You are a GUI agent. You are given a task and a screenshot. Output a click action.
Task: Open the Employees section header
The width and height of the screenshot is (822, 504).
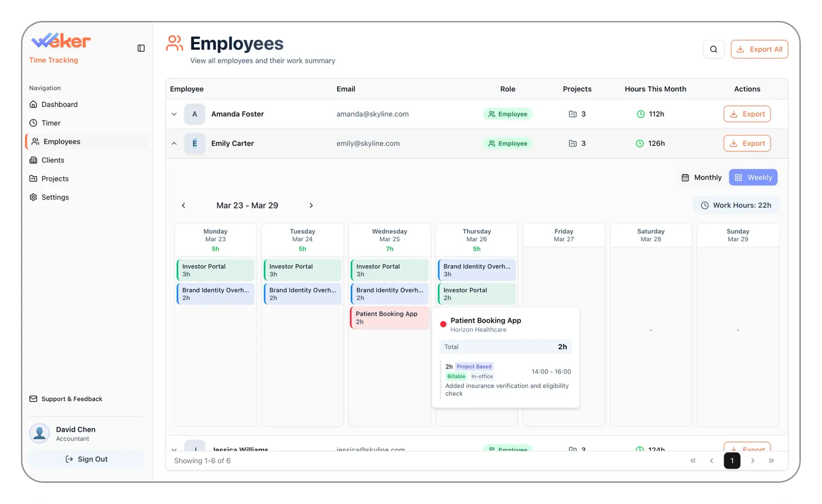pos(236,43)
